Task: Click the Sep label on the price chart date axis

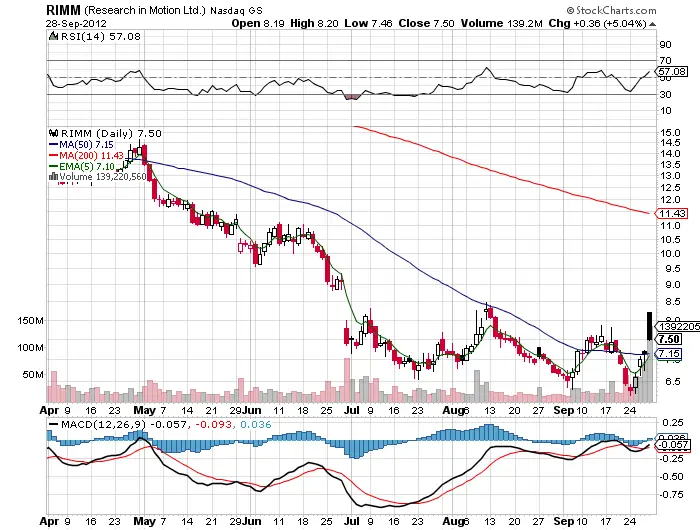Action: click(563, 410)
